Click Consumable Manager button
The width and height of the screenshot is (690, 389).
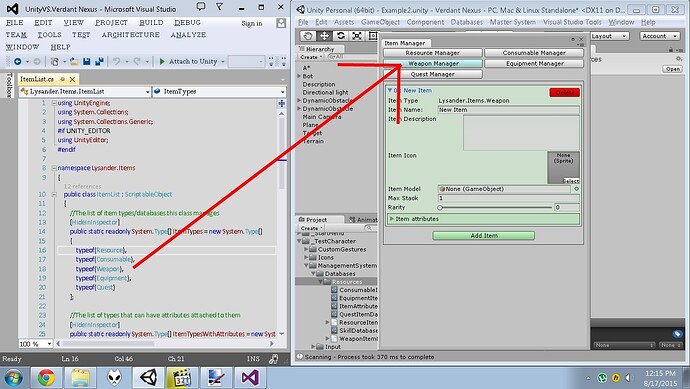tap(534, 53)
